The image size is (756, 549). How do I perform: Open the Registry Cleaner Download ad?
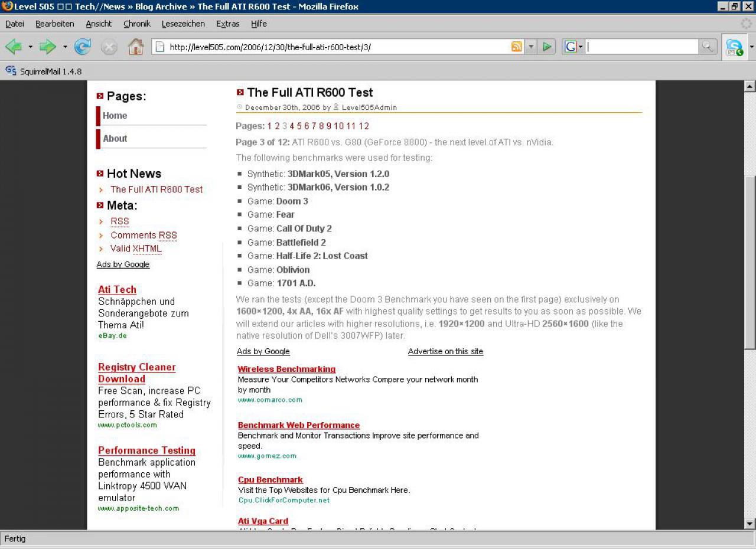[x=137, y=373]
